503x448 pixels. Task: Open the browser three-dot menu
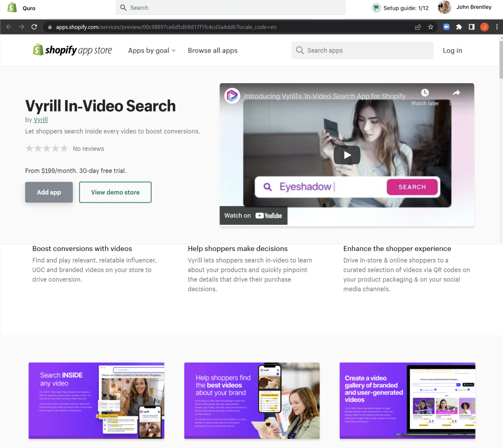497,27
